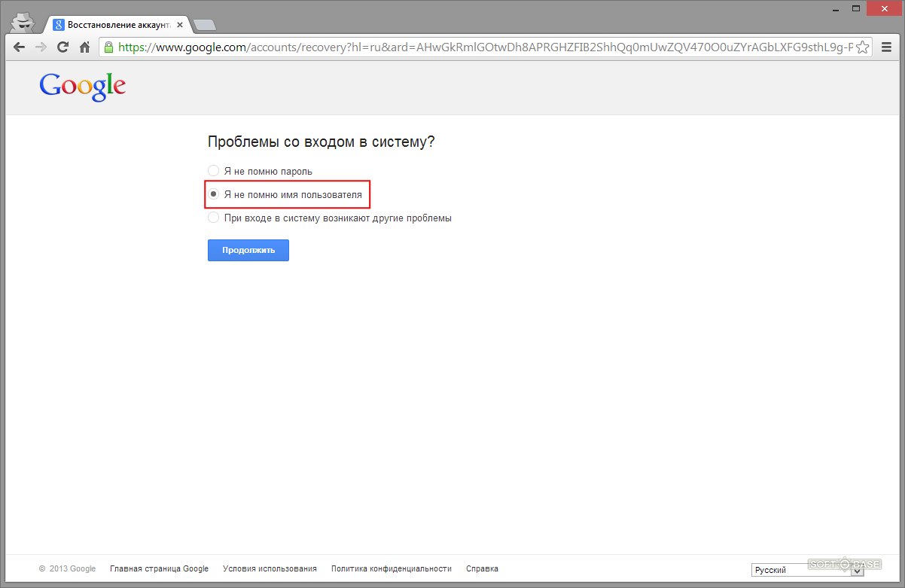Reload the page with the refresh icon

(62, 47)
